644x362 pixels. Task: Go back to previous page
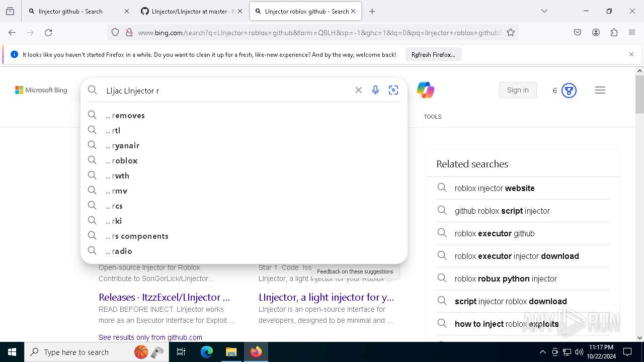tap(12, 32)
